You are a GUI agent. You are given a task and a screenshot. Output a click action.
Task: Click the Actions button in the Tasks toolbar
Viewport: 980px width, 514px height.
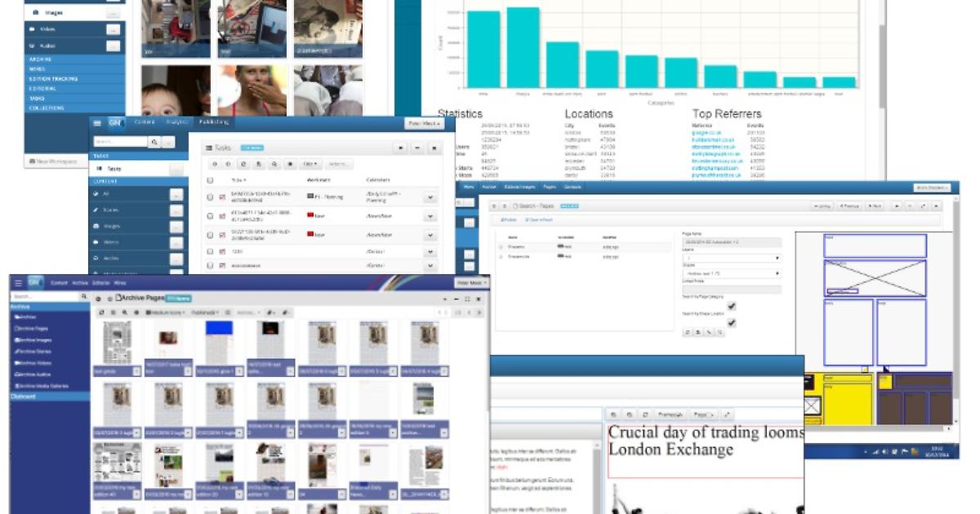pos(340,164)
